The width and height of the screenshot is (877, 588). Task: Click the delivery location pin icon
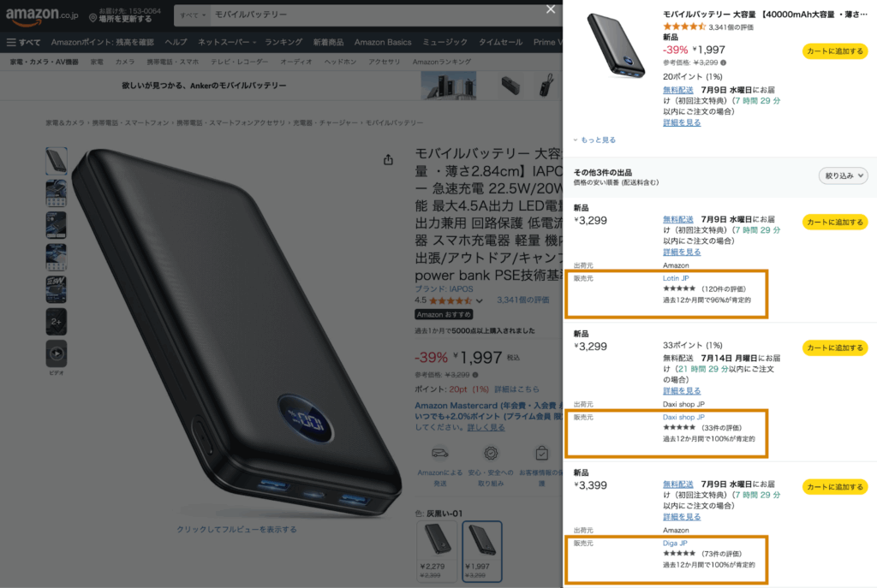point(92,19)
